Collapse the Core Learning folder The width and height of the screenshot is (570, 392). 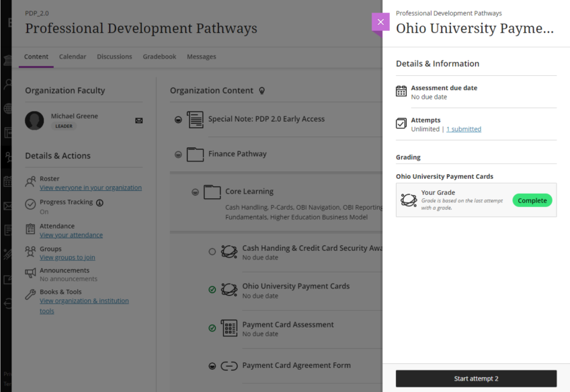tap(195, 192)
